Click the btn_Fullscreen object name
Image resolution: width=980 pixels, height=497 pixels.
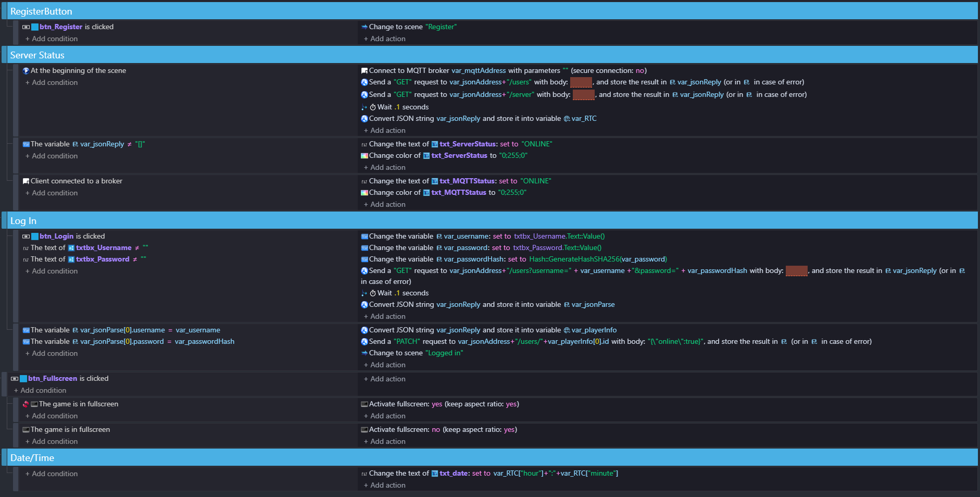pos(53,379)
